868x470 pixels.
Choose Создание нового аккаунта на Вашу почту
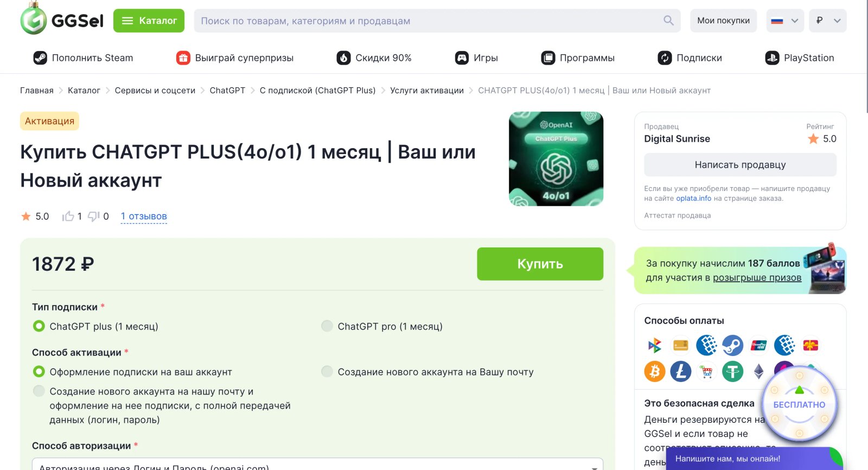coord(427,372)
